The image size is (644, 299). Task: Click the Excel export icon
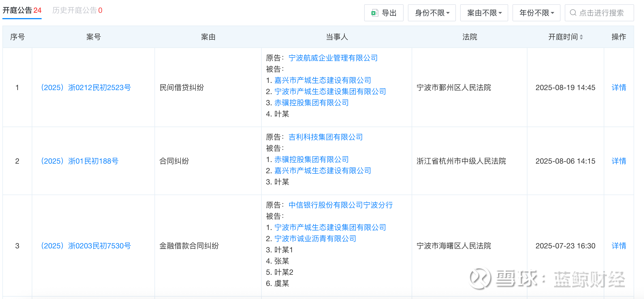pos(375,13)
